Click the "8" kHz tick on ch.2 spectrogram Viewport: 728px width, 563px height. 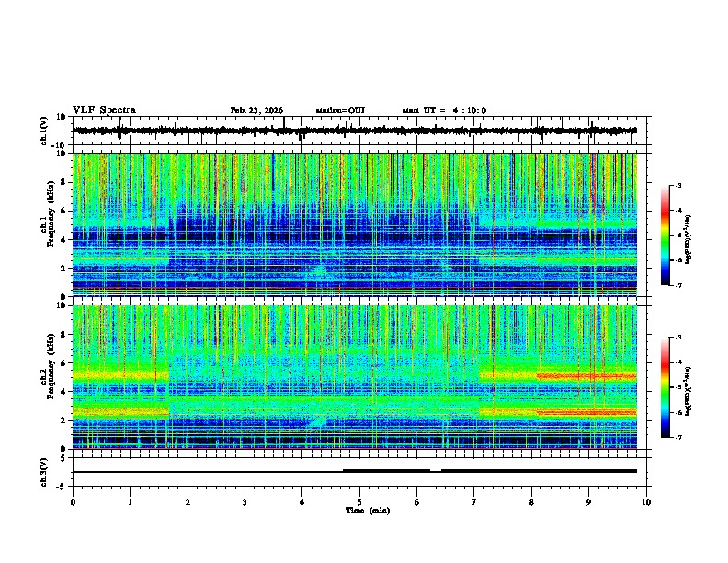63,335
